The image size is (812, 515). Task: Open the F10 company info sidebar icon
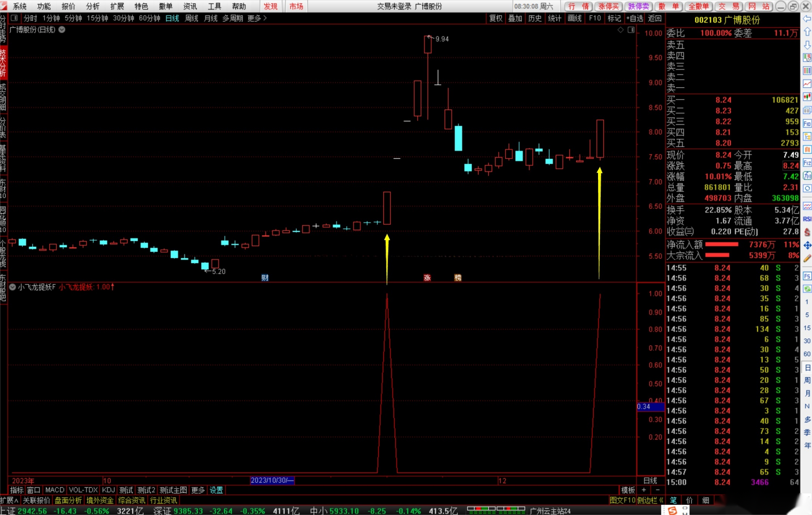click(807, 123)
